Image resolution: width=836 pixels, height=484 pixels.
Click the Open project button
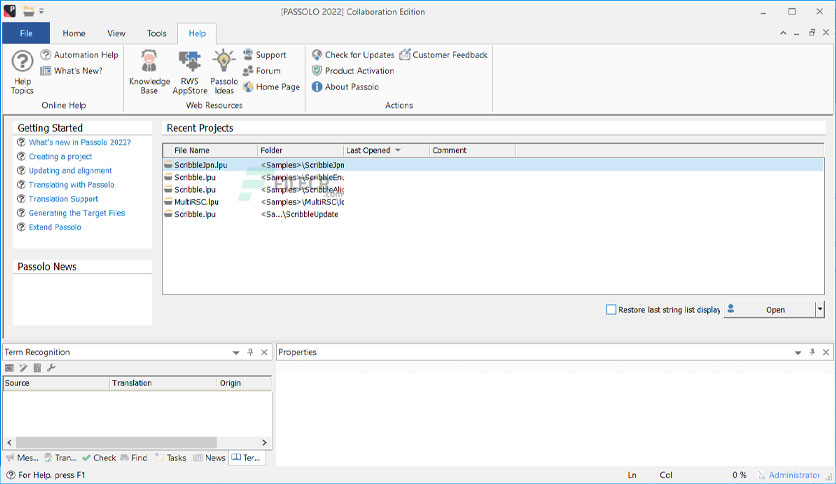(x=769, y=310)
